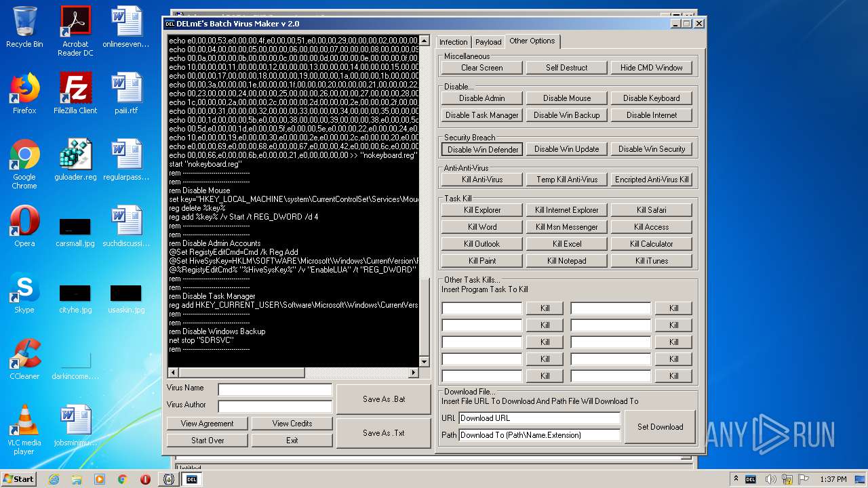Viewport: 868px width, 488px height.
Task: Open guloader.reg file icon
Action: coord(75,160)
